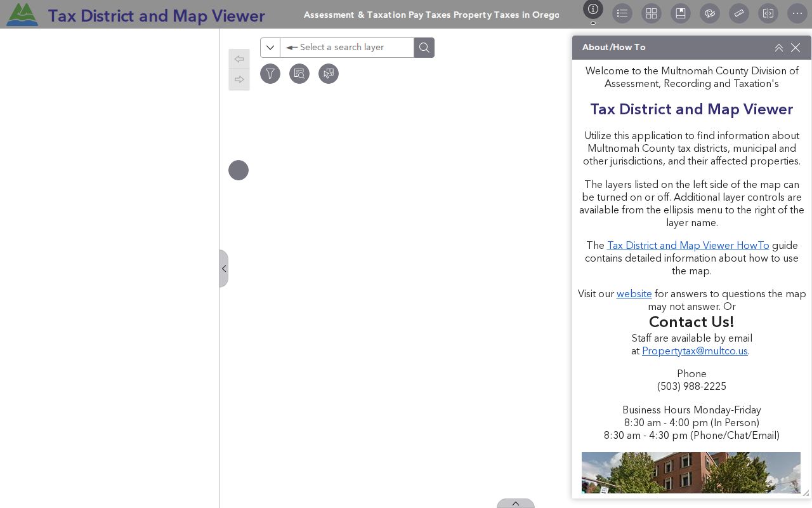This screenshot has width=812, height=508.
Task: Open the Measurement ruler tool
Action: coord(739,13)
